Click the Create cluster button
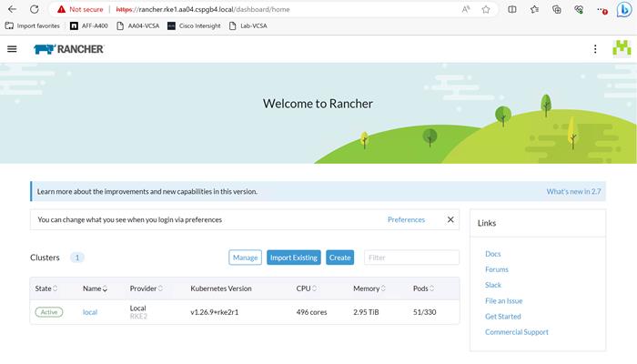637x364 pixels. (339, 258)
